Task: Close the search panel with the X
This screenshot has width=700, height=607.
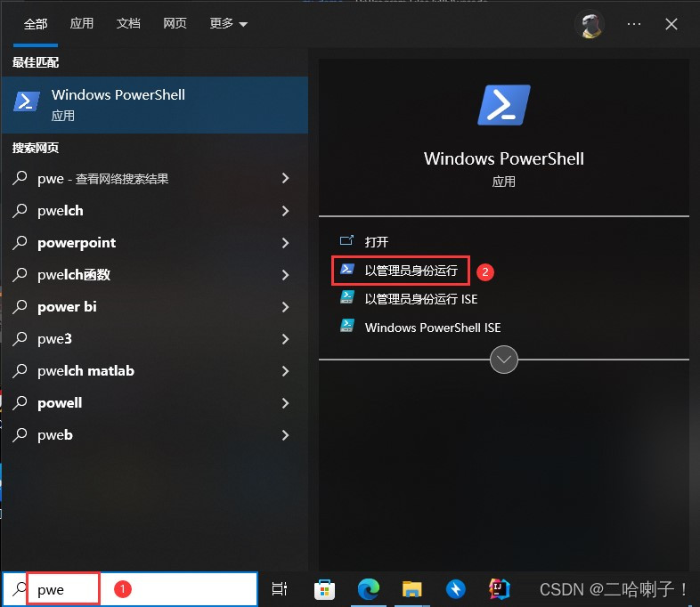Action: pos(671,24)
